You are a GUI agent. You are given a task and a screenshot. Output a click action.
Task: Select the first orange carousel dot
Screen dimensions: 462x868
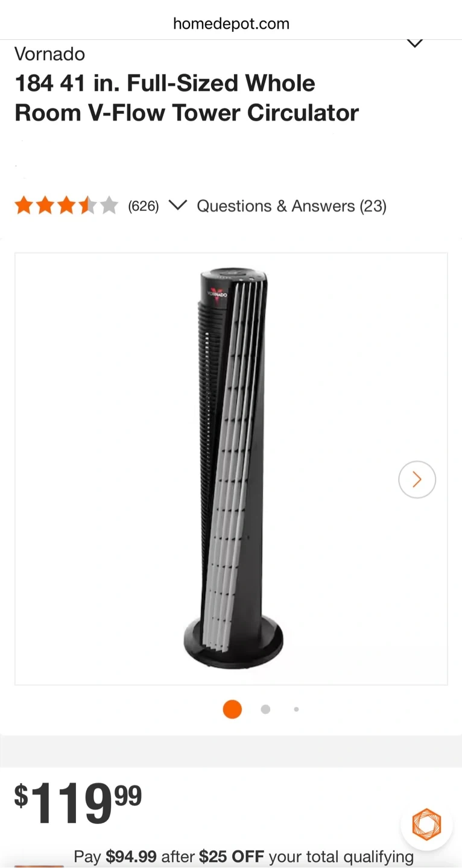[232, 709]
